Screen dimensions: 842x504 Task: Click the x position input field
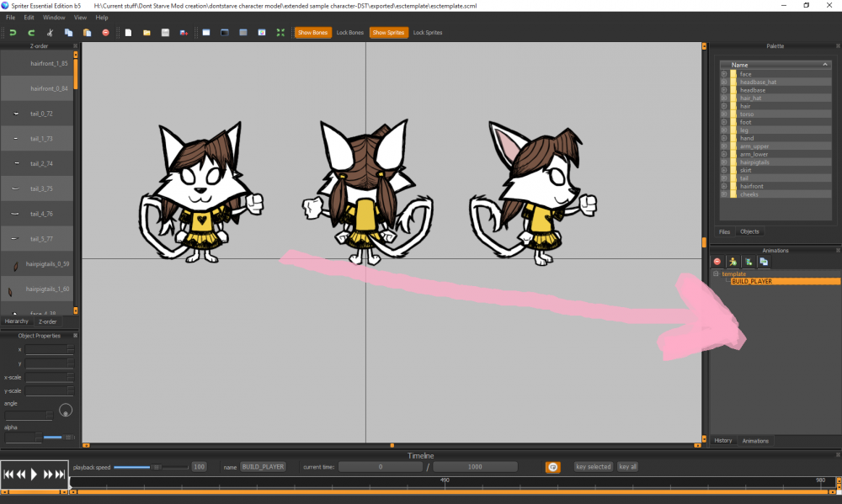point(49,349)
